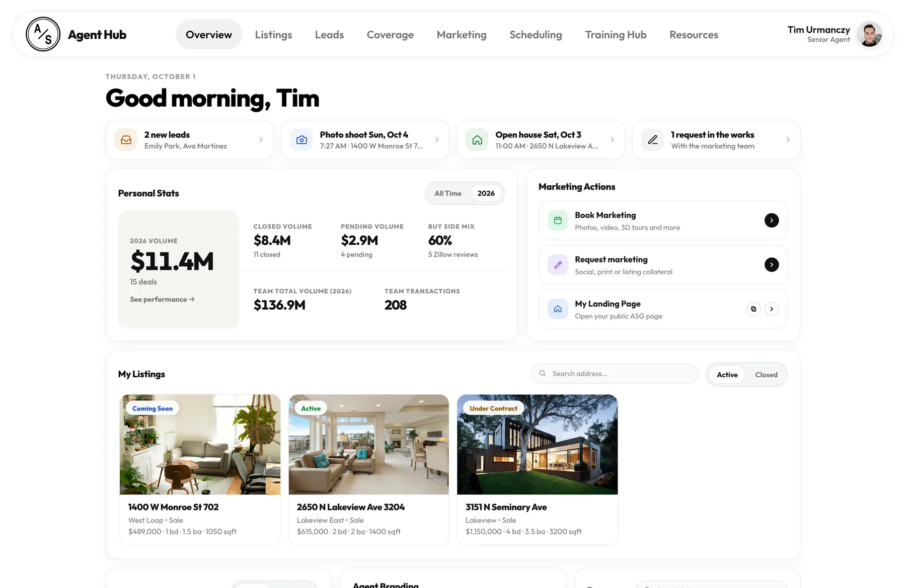The image size is (906, 588).
Task: Click the request in the works pencil icon
Action: [x=653, y=140]
